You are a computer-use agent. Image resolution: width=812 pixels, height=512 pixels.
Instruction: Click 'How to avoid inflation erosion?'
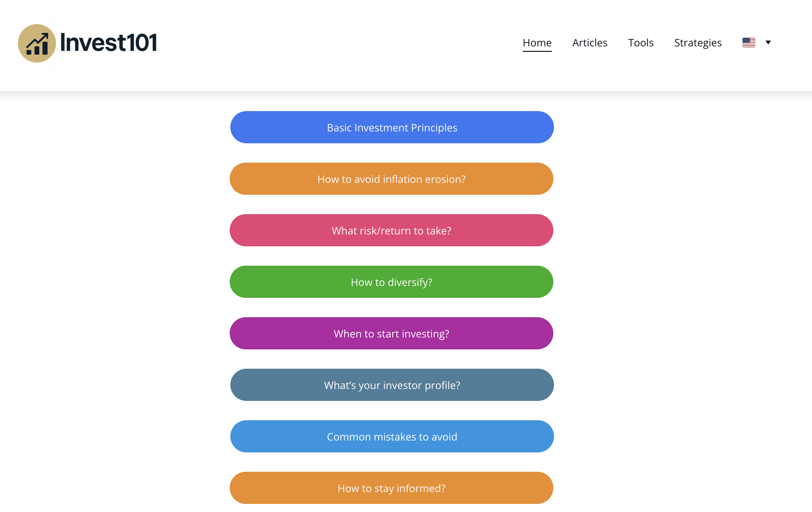392,179
